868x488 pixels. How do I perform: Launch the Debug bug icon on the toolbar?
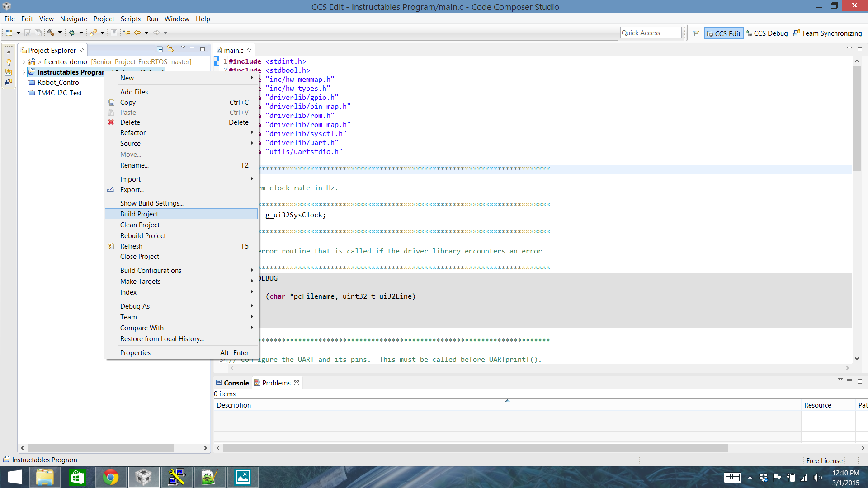[x=72, y=33]
